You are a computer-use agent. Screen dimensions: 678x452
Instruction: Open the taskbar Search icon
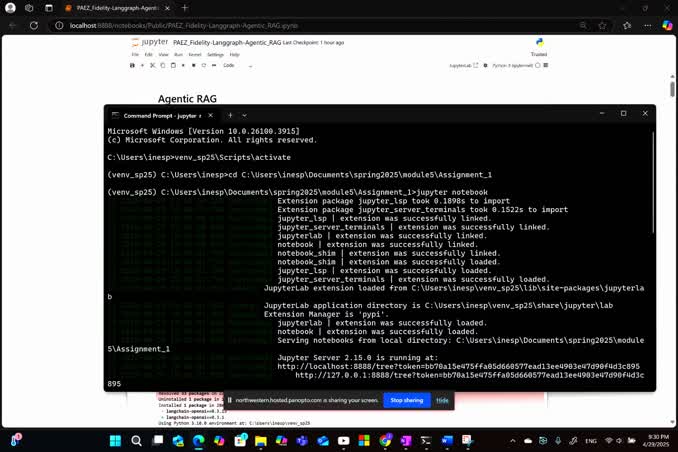pyautogui.click(x=136, y=441)
